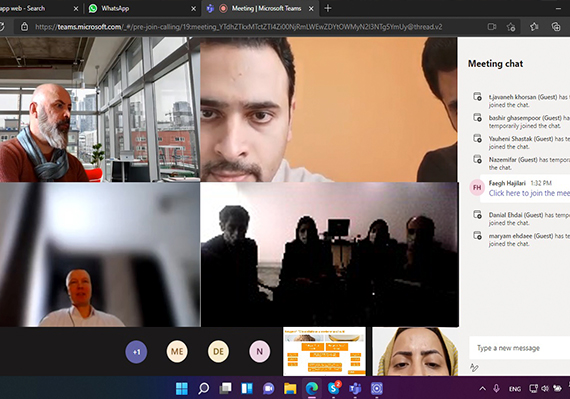Image resolution: width=570 pixels, height=399 pixels.
Task: Switch to the 'app web - Search' tab
Action: (x=40, y=8)
